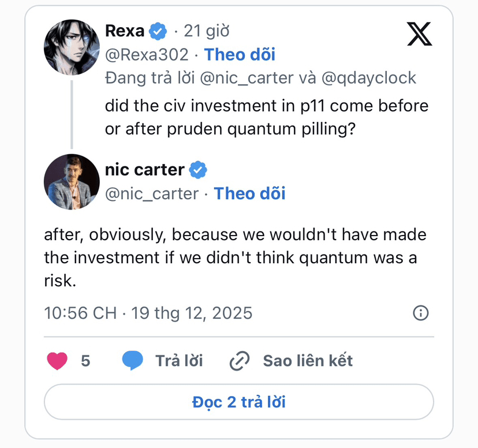Open the @Rexa302 handle
This screenshot has height=448, width=478.
click(x=147, y=54)
